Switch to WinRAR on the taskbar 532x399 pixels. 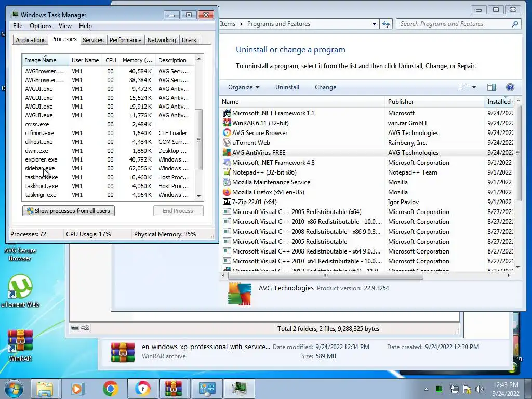click(174, 389)
